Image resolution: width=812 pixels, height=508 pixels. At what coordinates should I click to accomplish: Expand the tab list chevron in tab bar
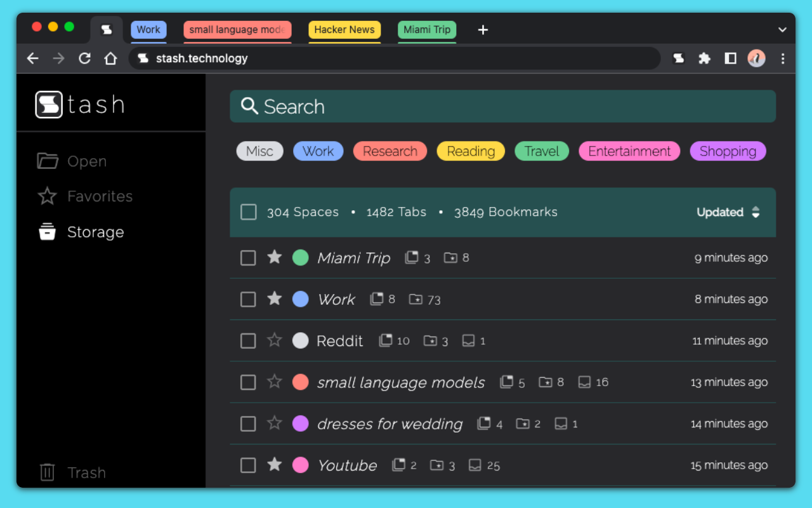pos(782,30)
